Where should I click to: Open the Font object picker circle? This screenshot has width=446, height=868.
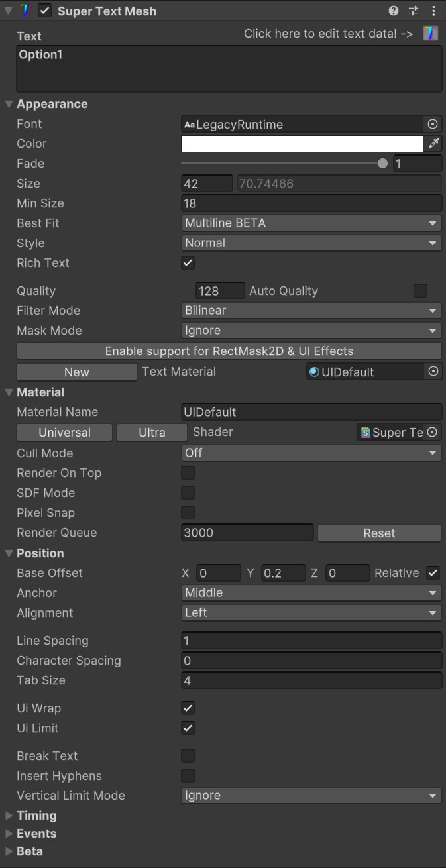[x=433, y=124]
